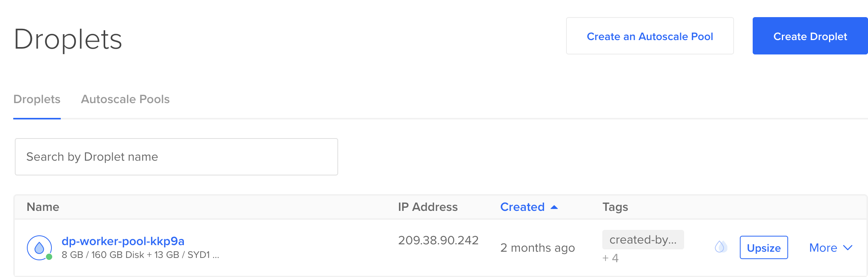Sort droplets by the Created column

tap(522, 207)
